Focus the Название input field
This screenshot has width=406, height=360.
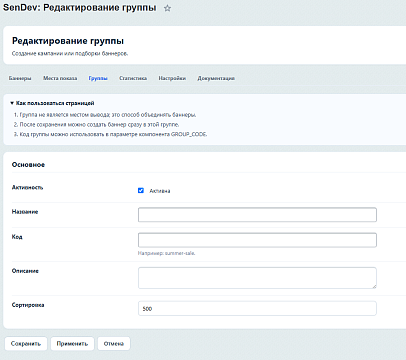click(257, 215)
